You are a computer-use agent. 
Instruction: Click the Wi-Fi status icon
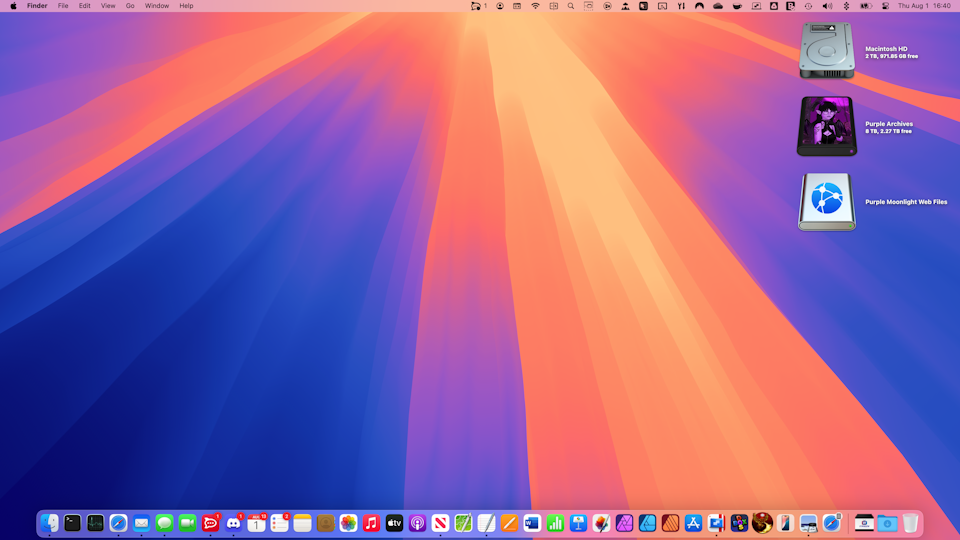tap(535, 6)
